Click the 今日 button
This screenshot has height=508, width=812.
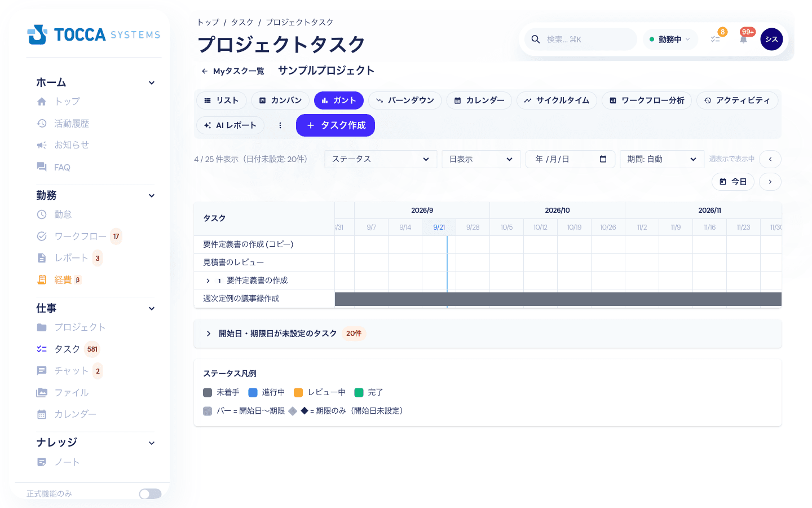[x=733, y=182]
